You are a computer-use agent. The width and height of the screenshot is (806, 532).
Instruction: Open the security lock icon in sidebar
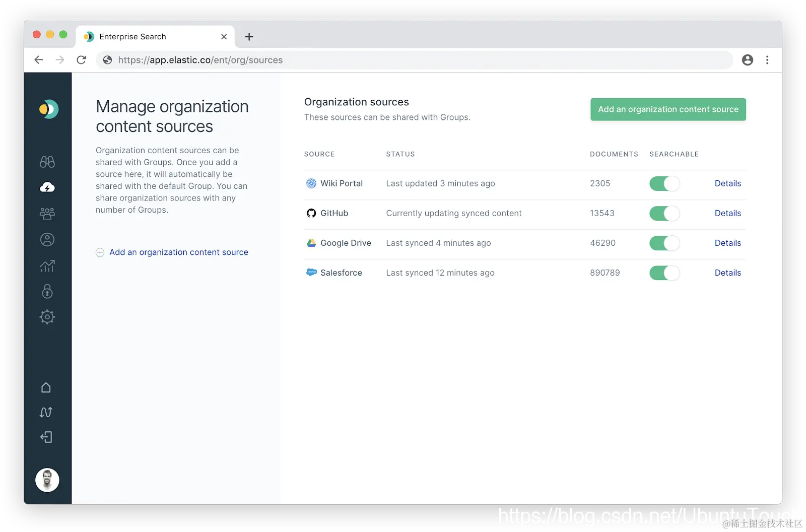(47, 291)
